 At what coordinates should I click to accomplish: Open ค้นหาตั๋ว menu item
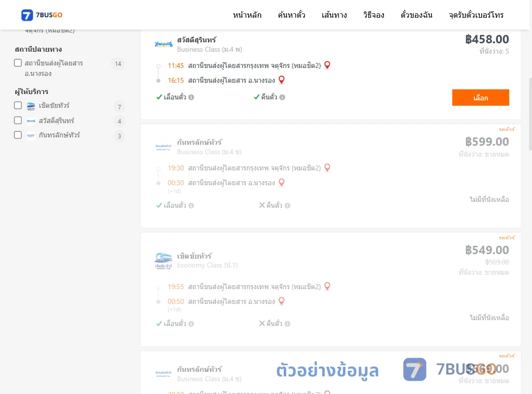tap(292, 15)
